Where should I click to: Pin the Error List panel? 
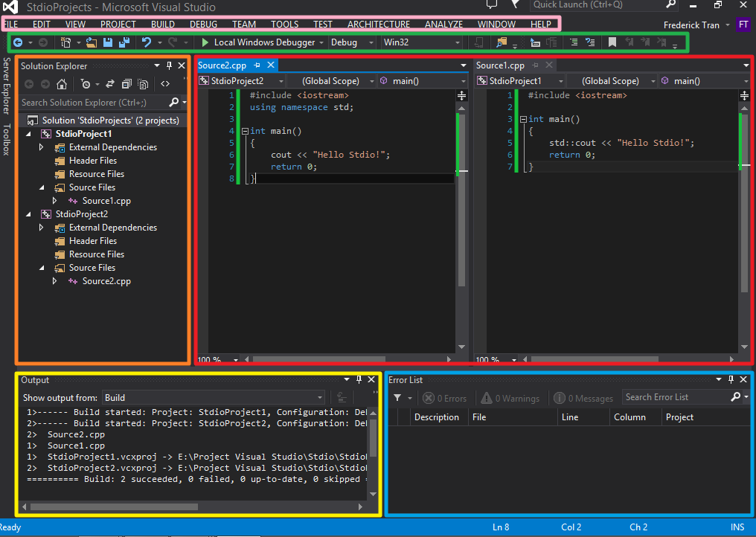[731, 380]
